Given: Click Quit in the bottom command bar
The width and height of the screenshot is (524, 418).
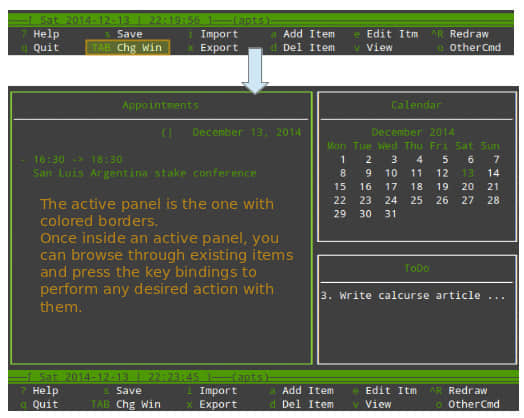Looking at the screenshot, I should [x=45, y=404].
